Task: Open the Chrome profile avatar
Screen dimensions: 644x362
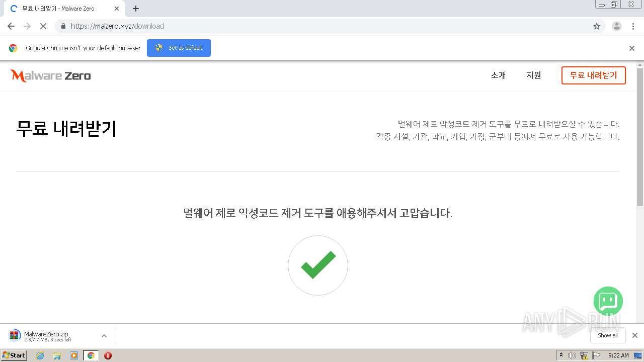Action: point(617,26)
